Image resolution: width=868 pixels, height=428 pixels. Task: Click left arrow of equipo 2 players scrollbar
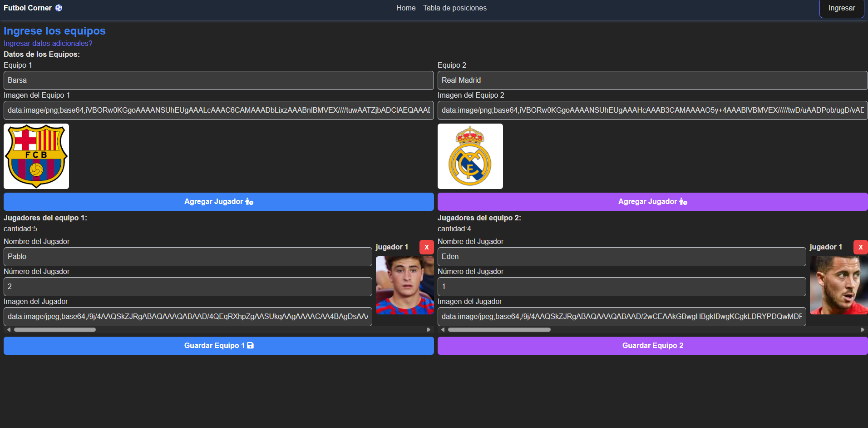tap(443, 330)
